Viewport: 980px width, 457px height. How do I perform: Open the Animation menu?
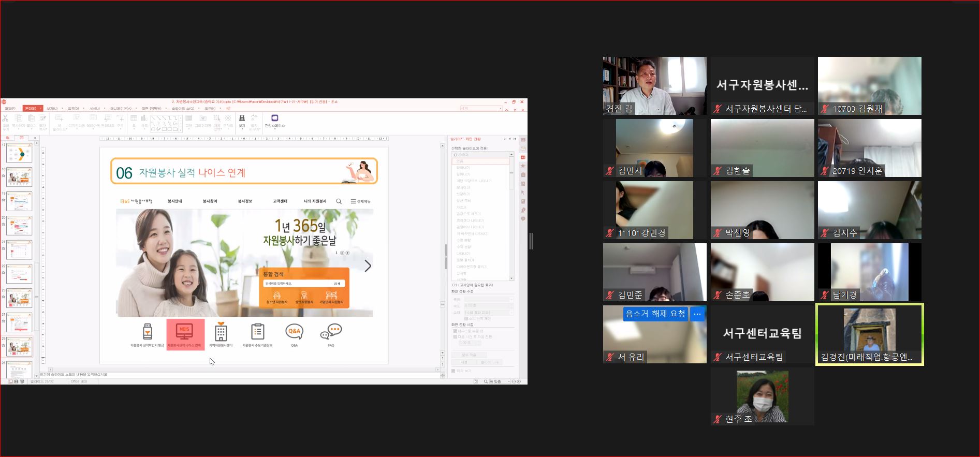pyautogui.click(x=121, y=108)
